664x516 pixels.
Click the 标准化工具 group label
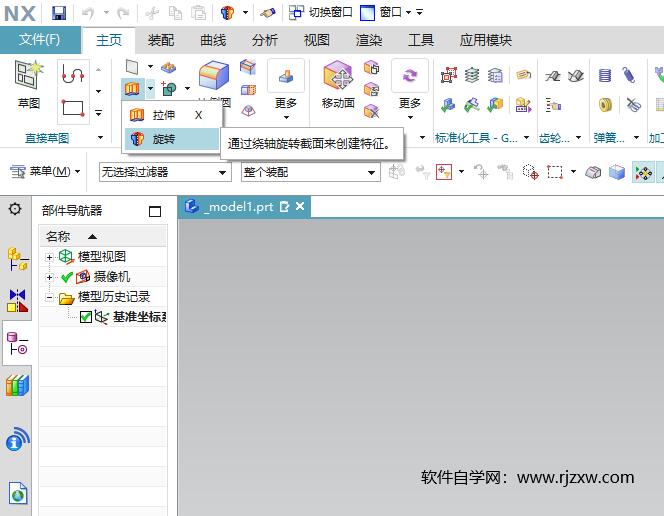click(476, 138)
